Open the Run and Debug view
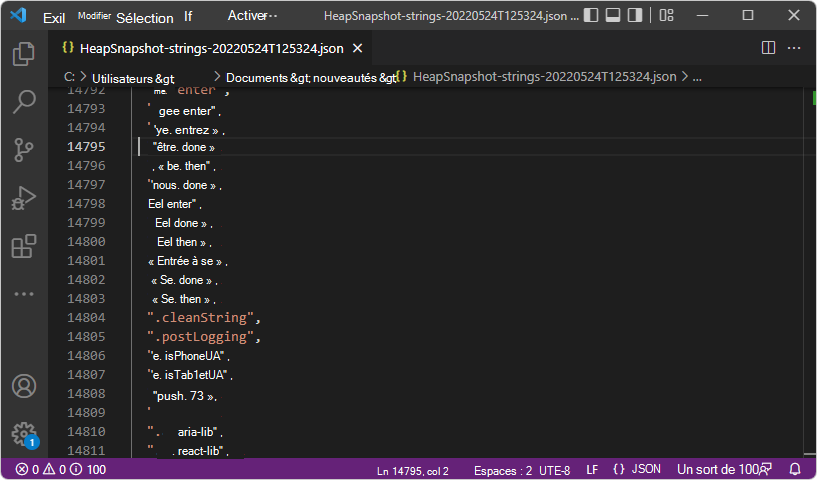 click(23, 198)
